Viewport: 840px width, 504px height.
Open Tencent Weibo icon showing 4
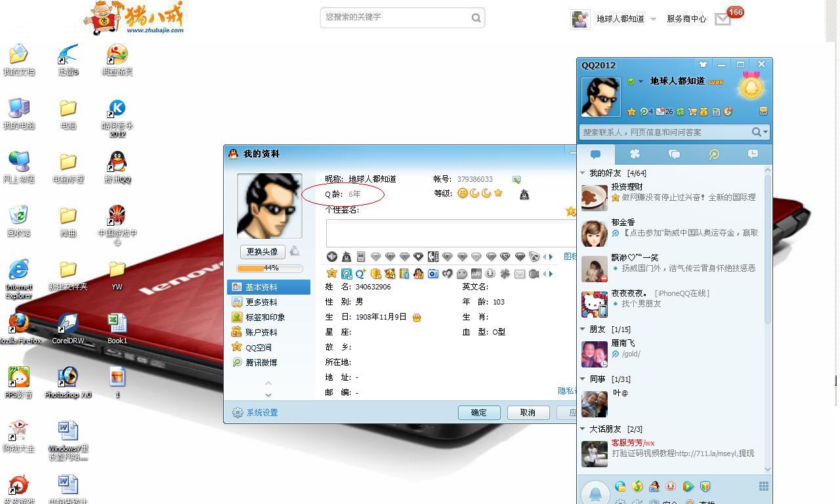[x=646, y=112]
